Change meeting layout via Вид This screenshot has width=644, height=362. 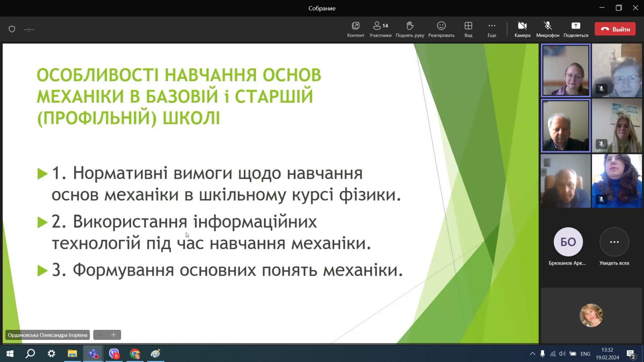468,29
